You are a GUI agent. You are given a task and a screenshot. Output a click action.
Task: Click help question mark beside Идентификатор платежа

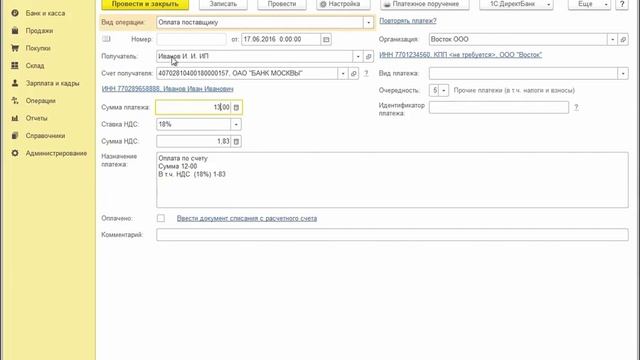click(576, 107)
